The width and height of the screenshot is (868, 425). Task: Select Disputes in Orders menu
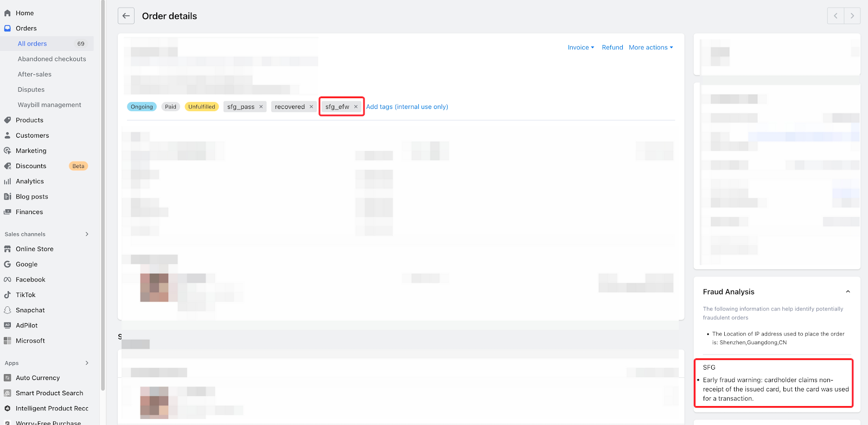pos(31,89)
